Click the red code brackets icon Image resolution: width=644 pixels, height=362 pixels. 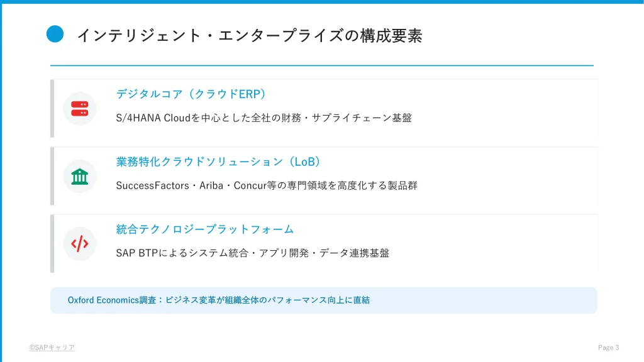tap(79, 244)
